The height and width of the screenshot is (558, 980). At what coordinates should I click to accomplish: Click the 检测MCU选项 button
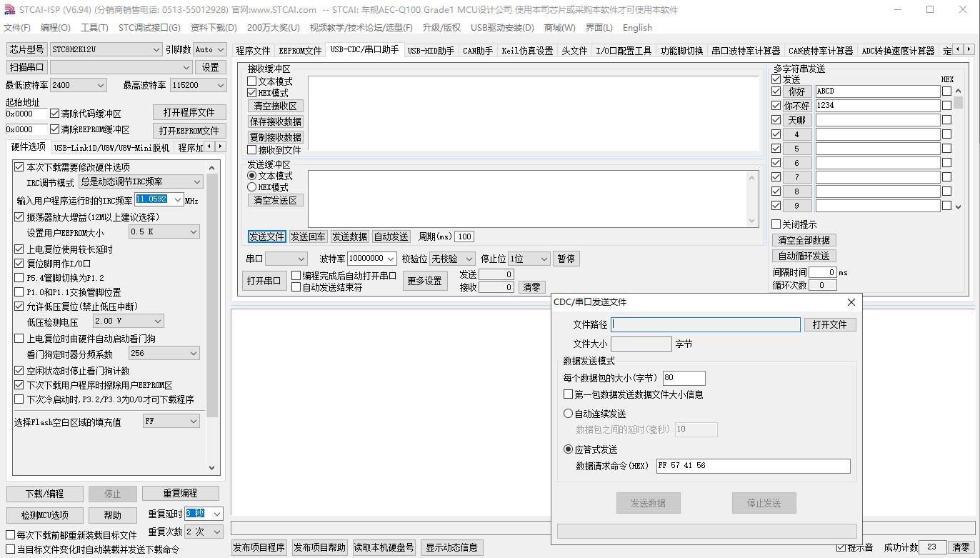tap(44, 515)
